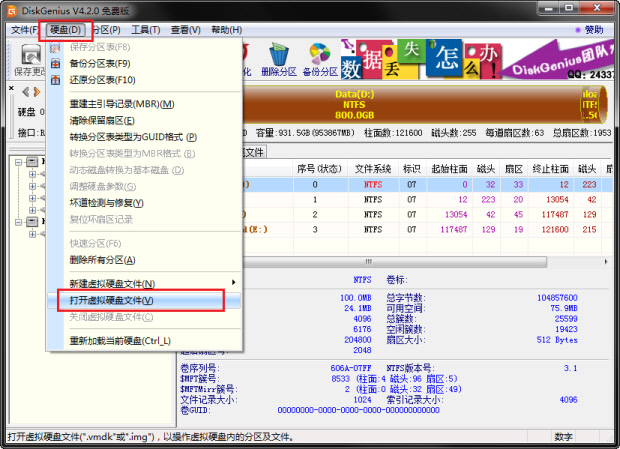620x449 pixels.
Task: Select partition row with 序号 3
Action: click(x=427, y=230)
